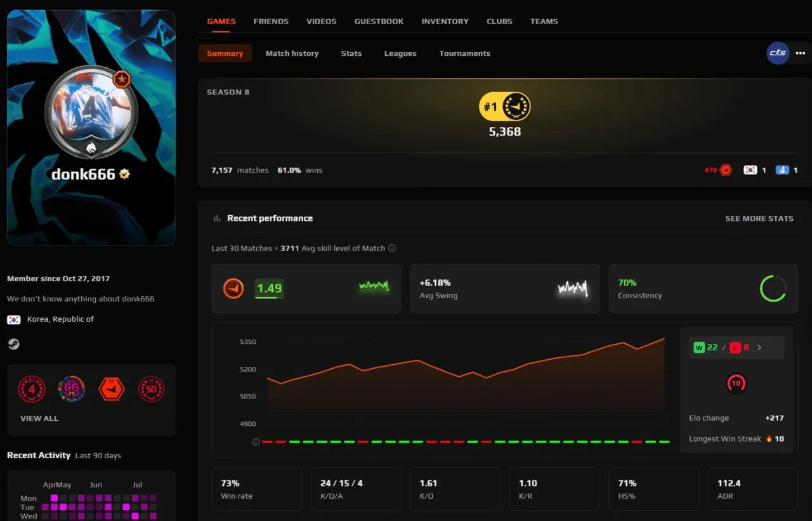Open the GUESTBOOK tab
Screen dimensions: 812x521
click(379, 22)
